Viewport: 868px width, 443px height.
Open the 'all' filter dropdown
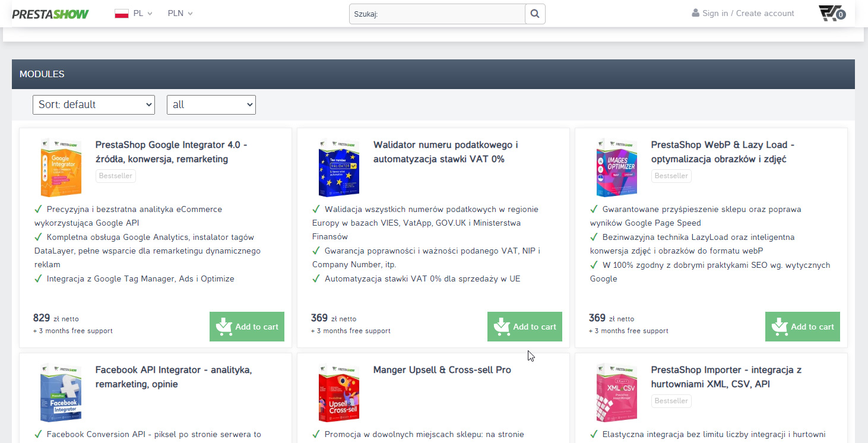tap(211, 105)
